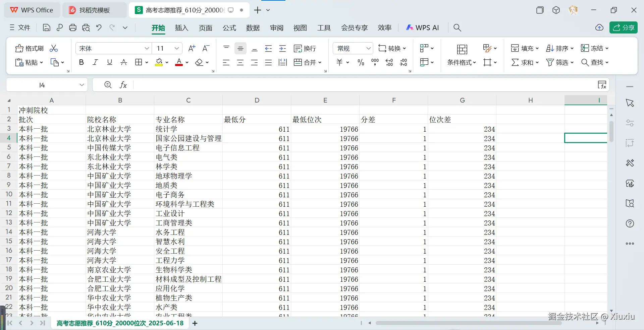Toggle vertical middle alignment

pos(240,49)
